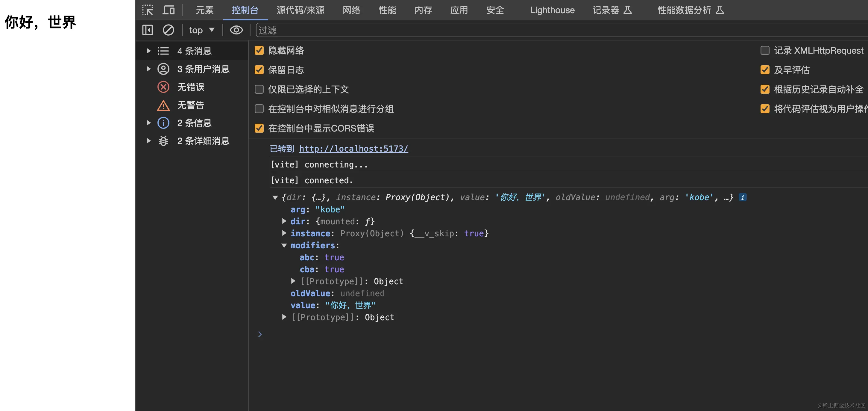Expand [[Prototype]] under modifiers
The height and width of the screenshot is (411, 868).
tap(293, 281)
